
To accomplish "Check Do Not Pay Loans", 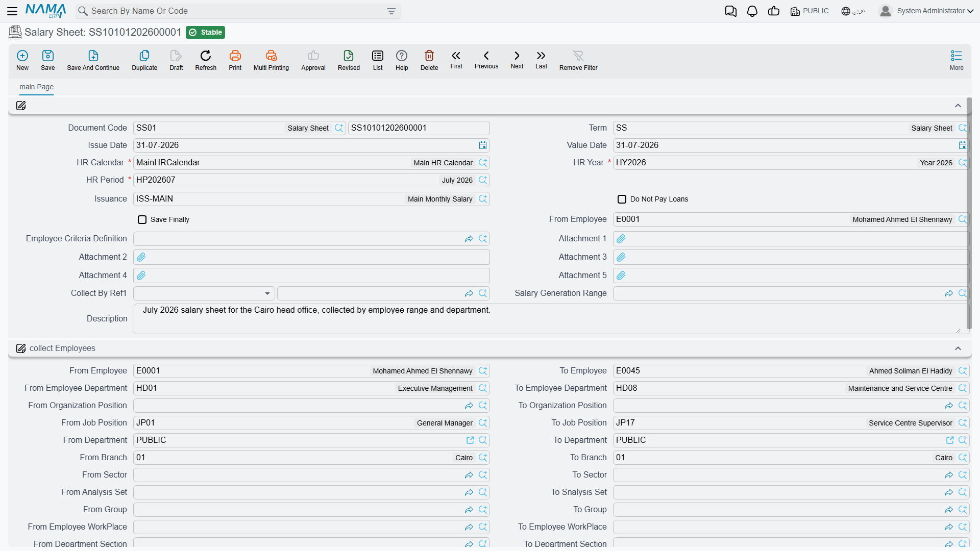I will coord(622,199).
